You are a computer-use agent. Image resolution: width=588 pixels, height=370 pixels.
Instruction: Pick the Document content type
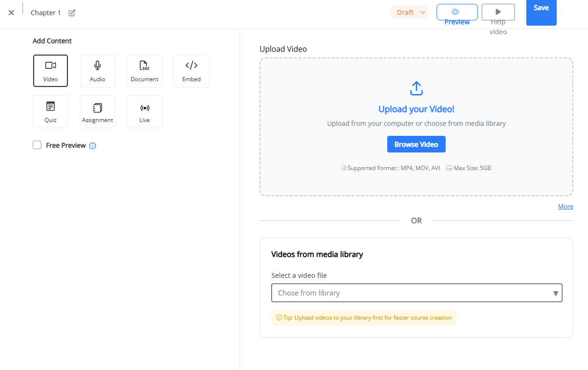[144, 71]
